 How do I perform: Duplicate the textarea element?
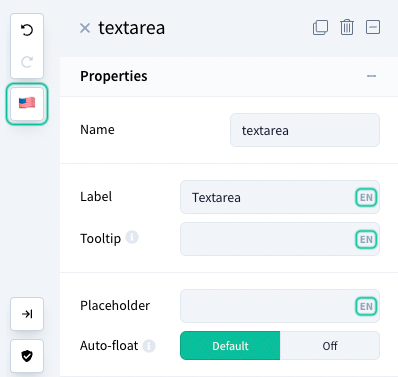coord(320,27)
